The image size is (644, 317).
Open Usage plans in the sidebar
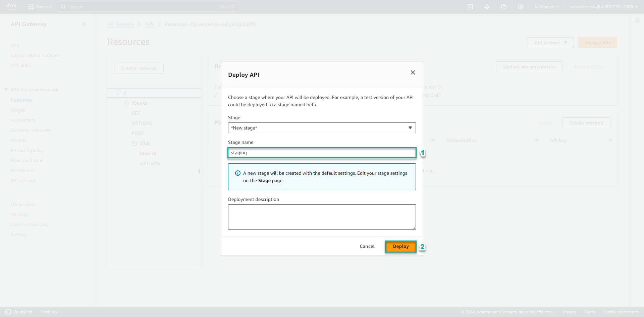tap(23, 204)
